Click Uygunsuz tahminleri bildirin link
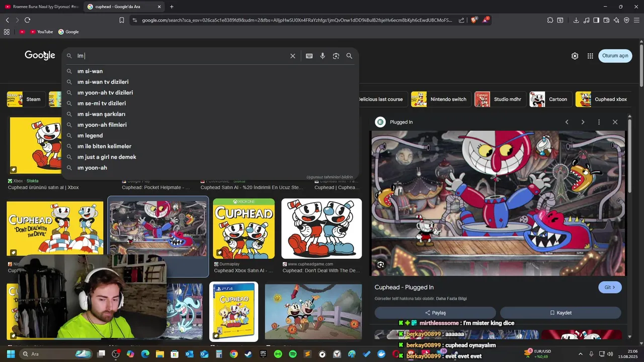The image size is (644, 362). pyautogui.click(x=330, y=177)
